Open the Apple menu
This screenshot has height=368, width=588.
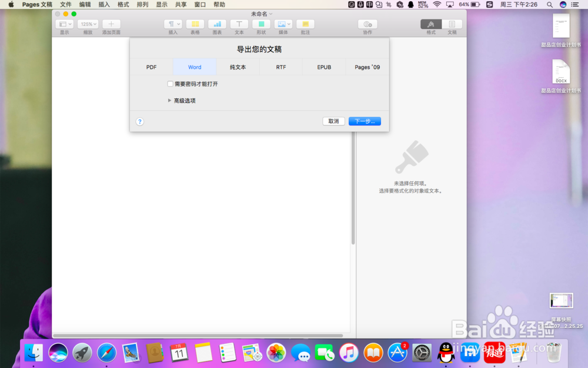pos(11,5)
